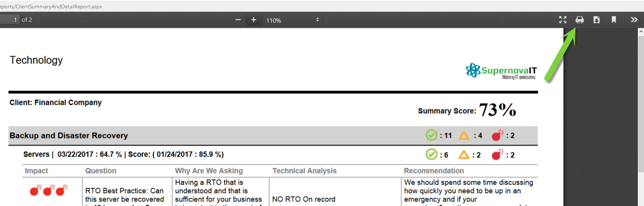Click the Question column header

[x=101, y=171]
